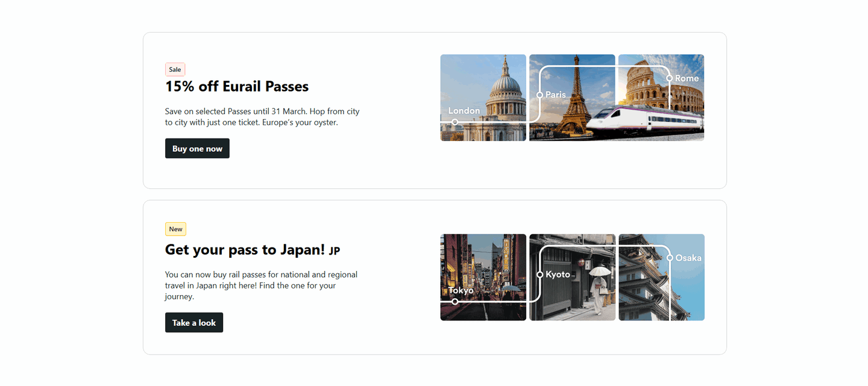Click the "London" map label
This screenshot has width=868, height=386.
tap(464, 111)
